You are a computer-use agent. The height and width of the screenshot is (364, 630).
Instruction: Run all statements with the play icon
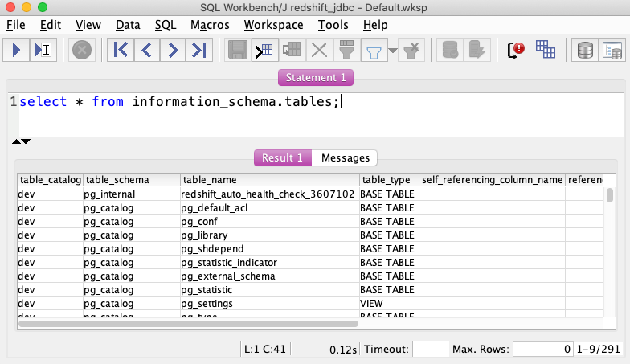click(x=16, y=50)
